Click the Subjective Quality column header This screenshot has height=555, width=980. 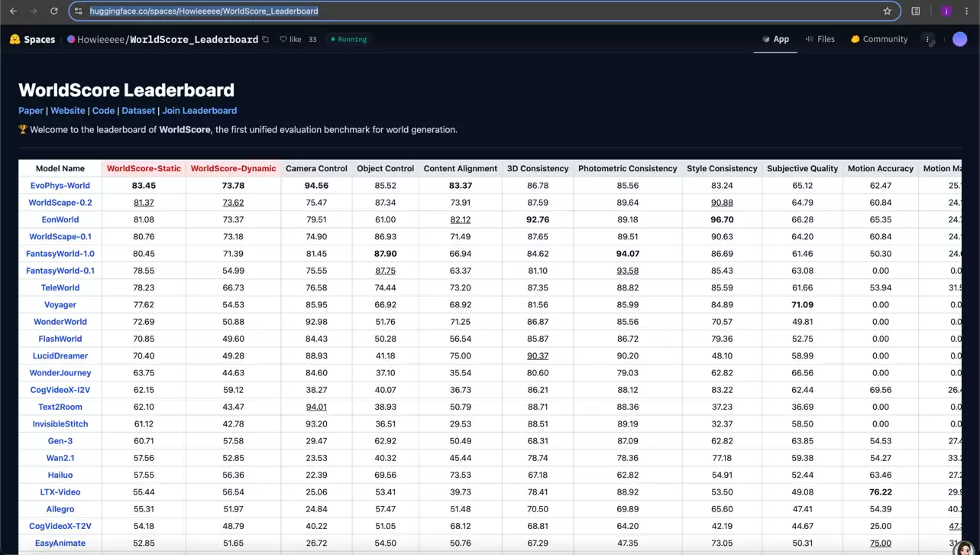coord(802,169)
